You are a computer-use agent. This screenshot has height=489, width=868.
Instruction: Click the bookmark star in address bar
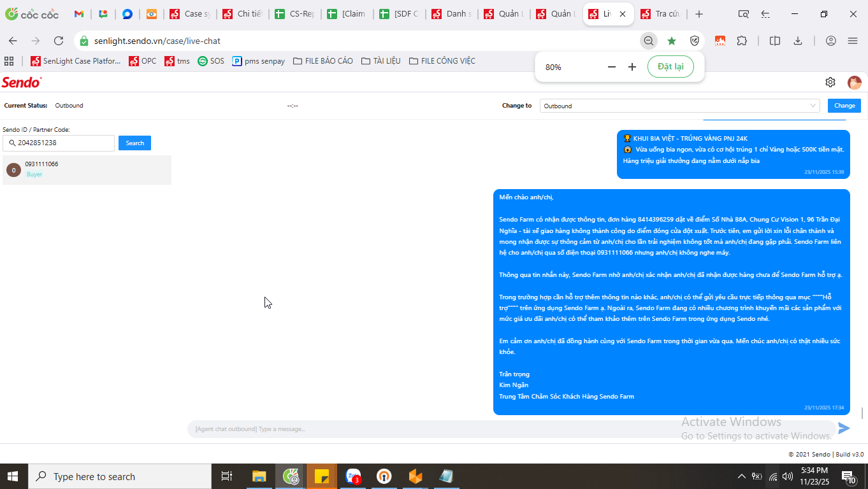tap(672, 41)
